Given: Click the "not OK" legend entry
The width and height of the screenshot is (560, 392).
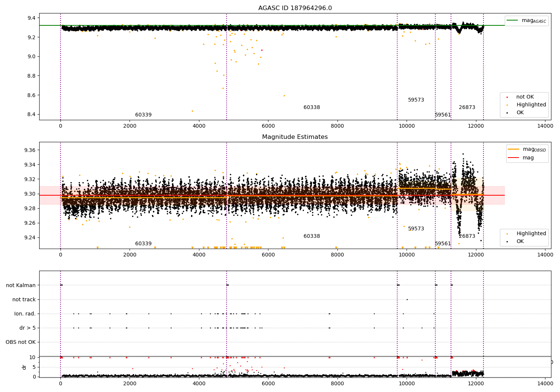Looking at the screenshot, I should (x=525, y=97).
